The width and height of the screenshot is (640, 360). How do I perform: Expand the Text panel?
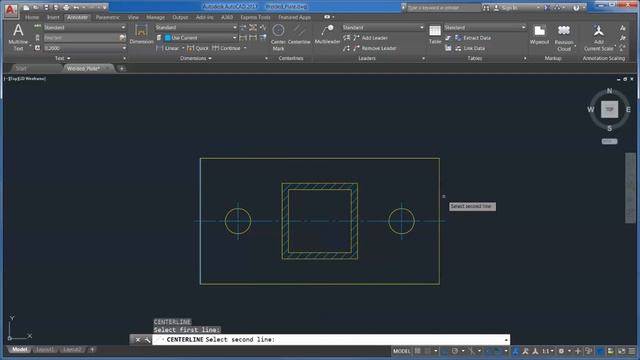coord(62,58)
